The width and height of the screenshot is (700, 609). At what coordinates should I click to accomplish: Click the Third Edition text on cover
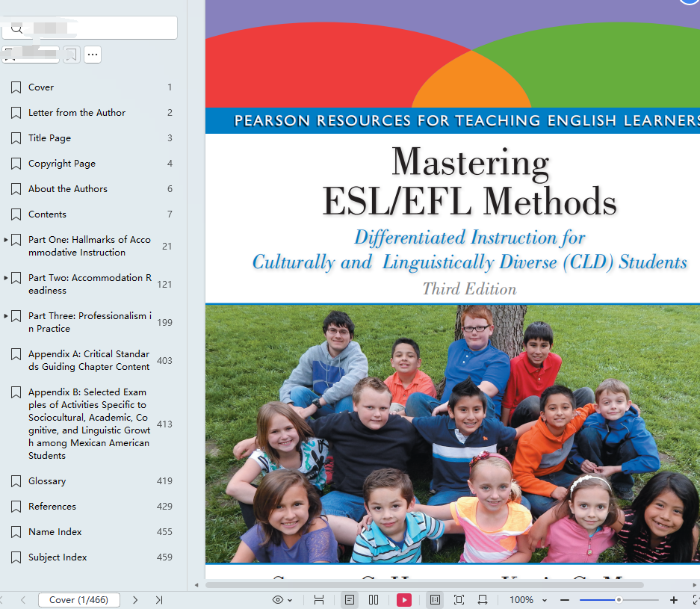point(470,289)
